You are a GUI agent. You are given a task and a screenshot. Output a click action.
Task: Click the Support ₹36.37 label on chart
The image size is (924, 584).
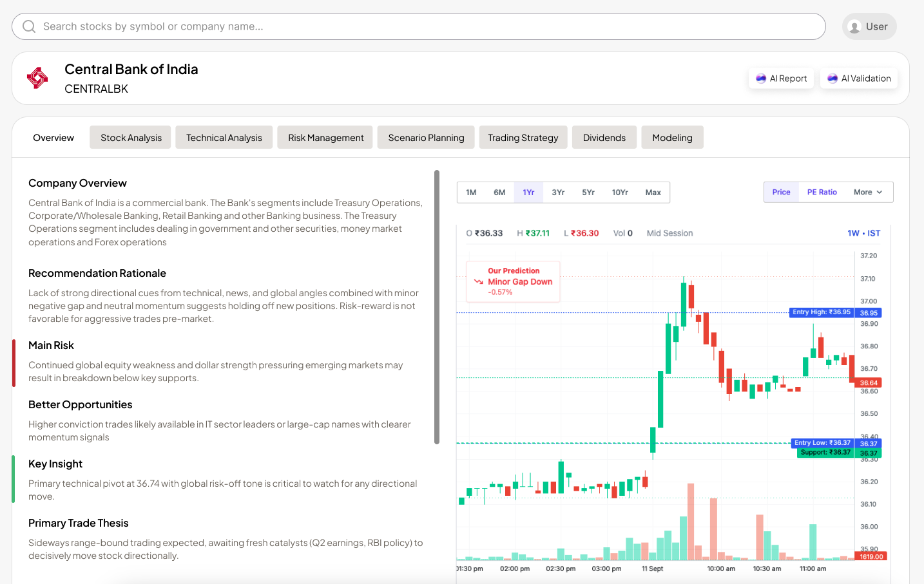[x=825, y=453]
